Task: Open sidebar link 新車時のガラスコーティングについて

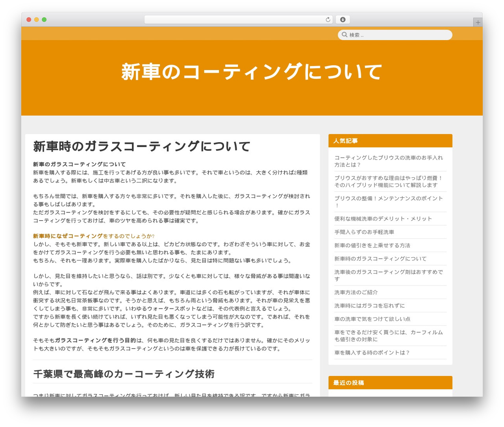Action: [x=380, y=259]
